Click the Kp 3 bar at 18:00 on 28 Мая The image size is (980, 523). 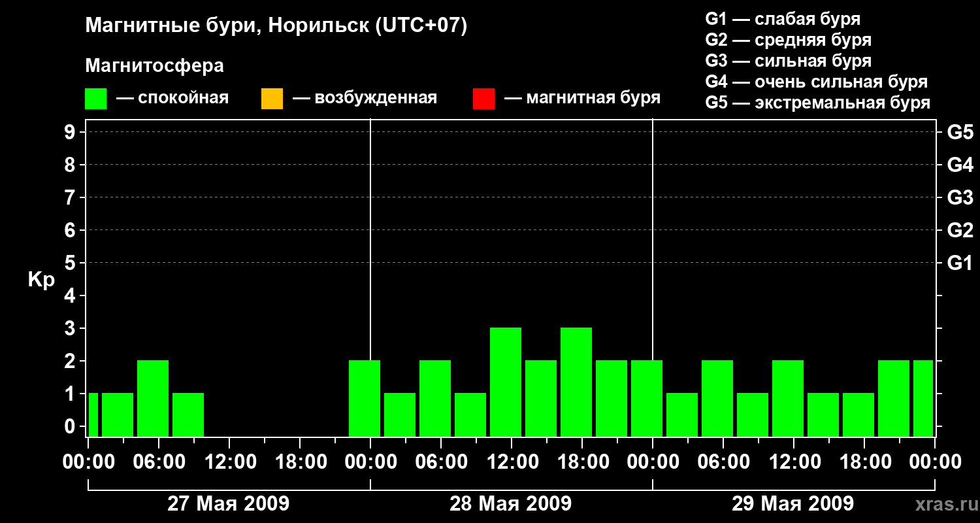[x=576, y=382]
